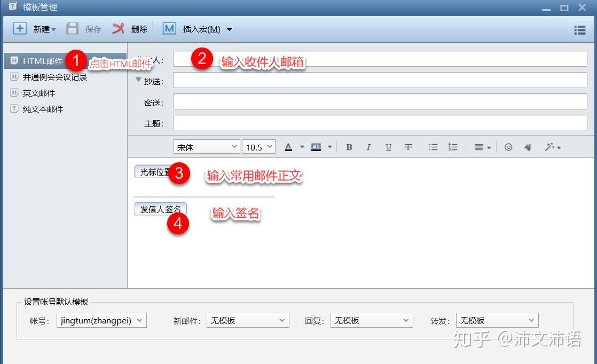The height and width of the screenshot is (364, 597).
Task: Open the 新建 menu
Action: [42, 29]
